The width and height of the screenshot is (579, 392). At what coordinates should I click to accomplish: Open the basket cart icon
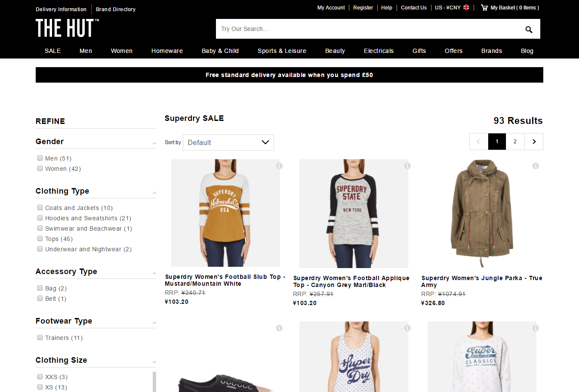pos(484,7)
